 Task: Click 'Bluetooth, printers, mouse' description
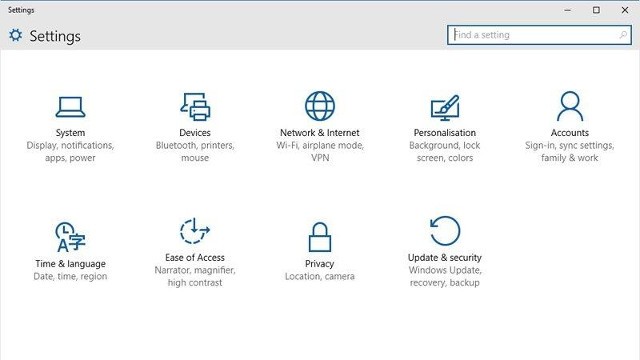195,151
